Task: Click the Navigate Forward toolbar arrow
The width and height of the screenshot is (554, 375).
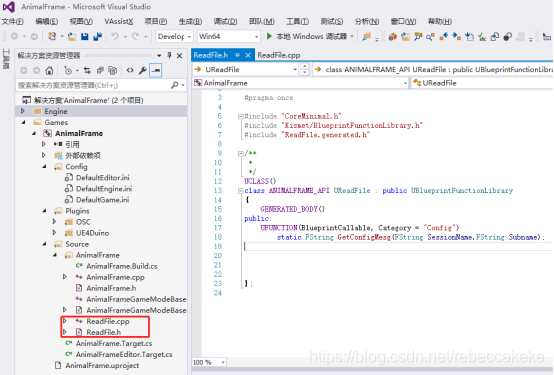Action: pos(34,36)
